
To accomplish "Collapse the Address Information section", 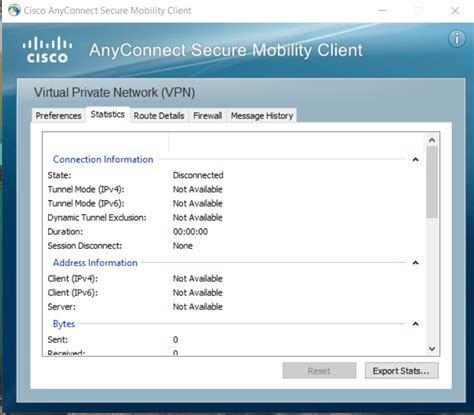I will point(415,263).
